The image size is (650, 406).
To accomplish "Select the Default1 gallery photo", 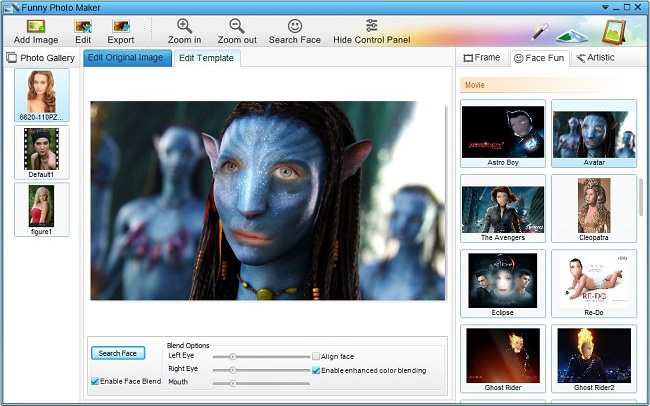I will point(41,152).
